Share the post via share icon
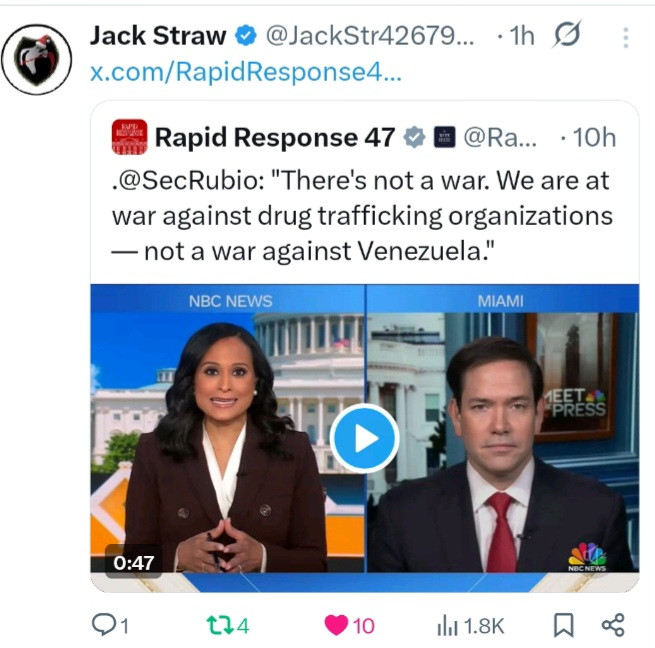The width and height of the screenshot is (655, 648). pos(613,625)
